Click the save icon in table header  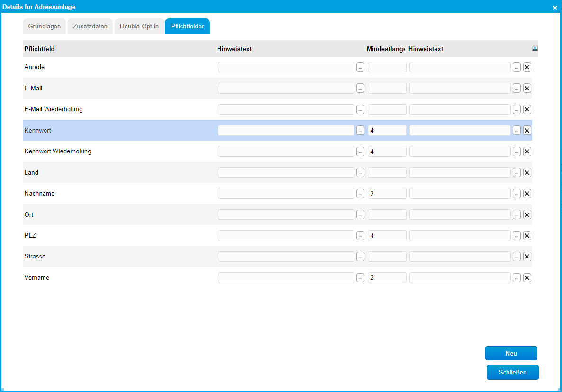click(x=535, y=48)
